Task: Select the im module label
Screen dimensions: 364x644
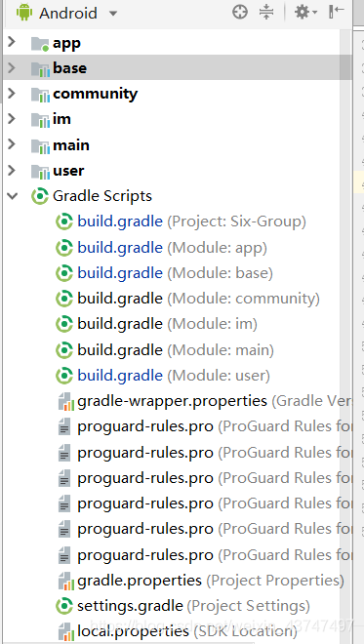Action: point(61,119)
